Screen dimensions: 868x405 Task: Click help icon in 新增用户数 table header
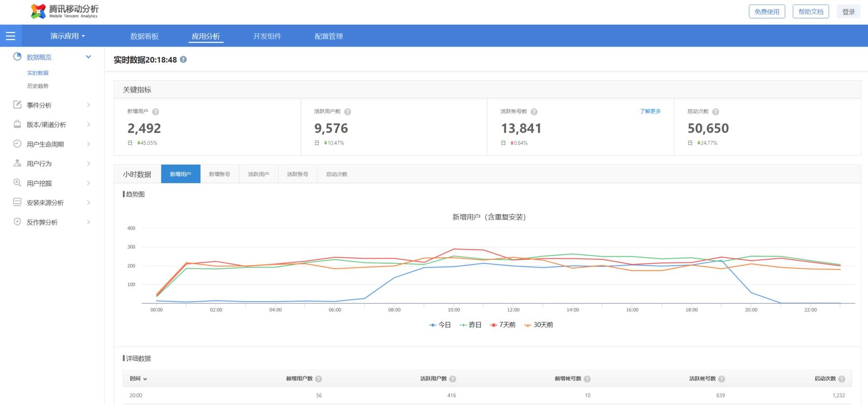(318, 379)
